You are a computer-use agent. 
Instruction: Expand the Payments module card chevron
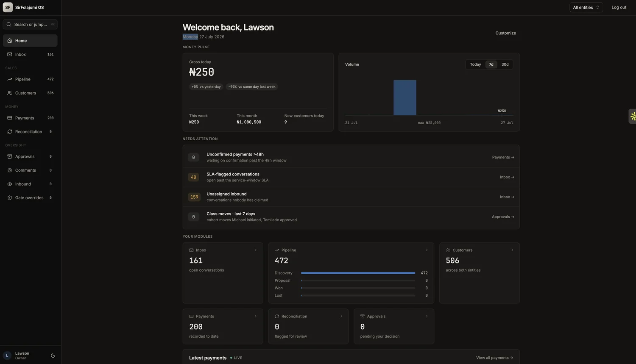pyautogui.click(x=256, y=316)
